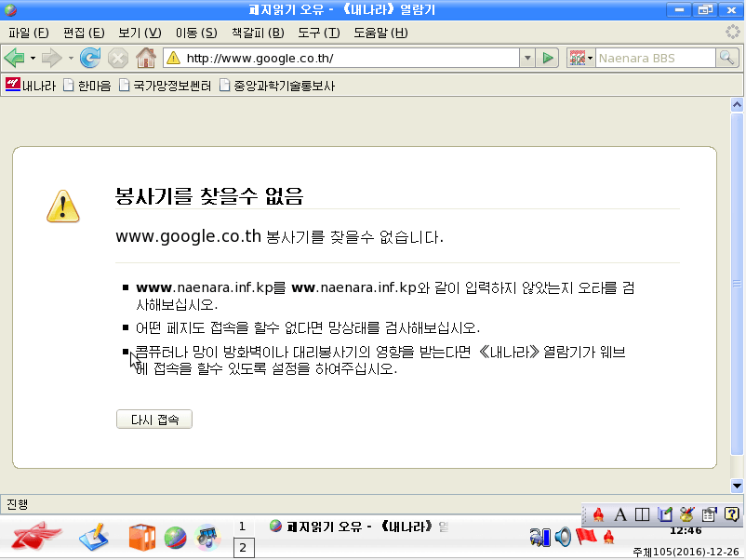Image resolution: width=746 pixels, height=560 pixels.
Task: Click the green Go arrow beside the address bar
Action: [x=548, y=58]
